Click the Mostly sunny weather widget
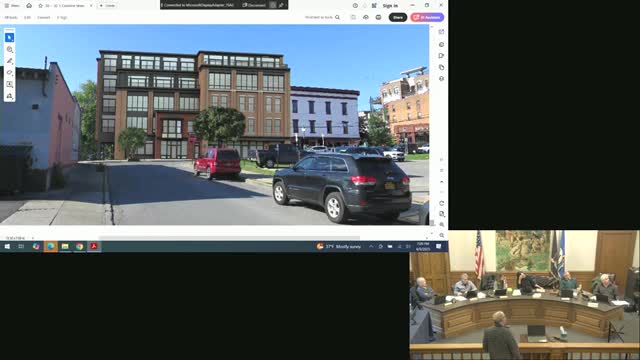Viewport: 640px width, 360px height. (x=339, y=247)
